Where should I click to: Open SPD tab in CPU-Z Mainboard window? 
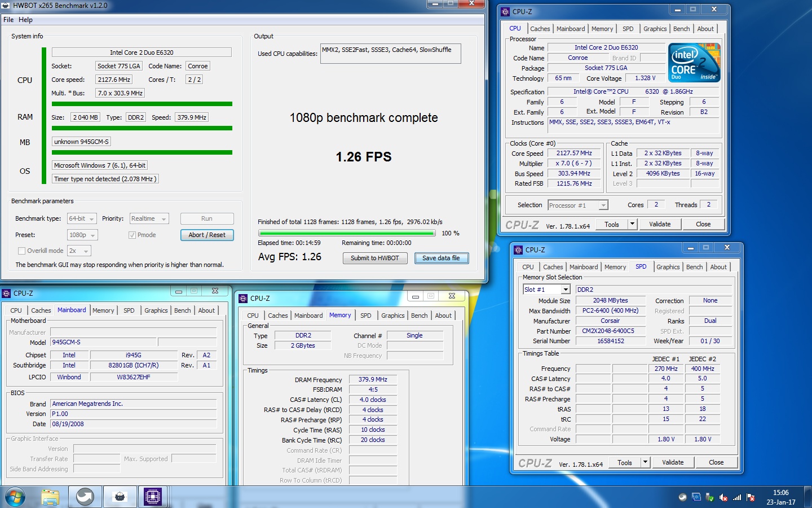(129, 310)
